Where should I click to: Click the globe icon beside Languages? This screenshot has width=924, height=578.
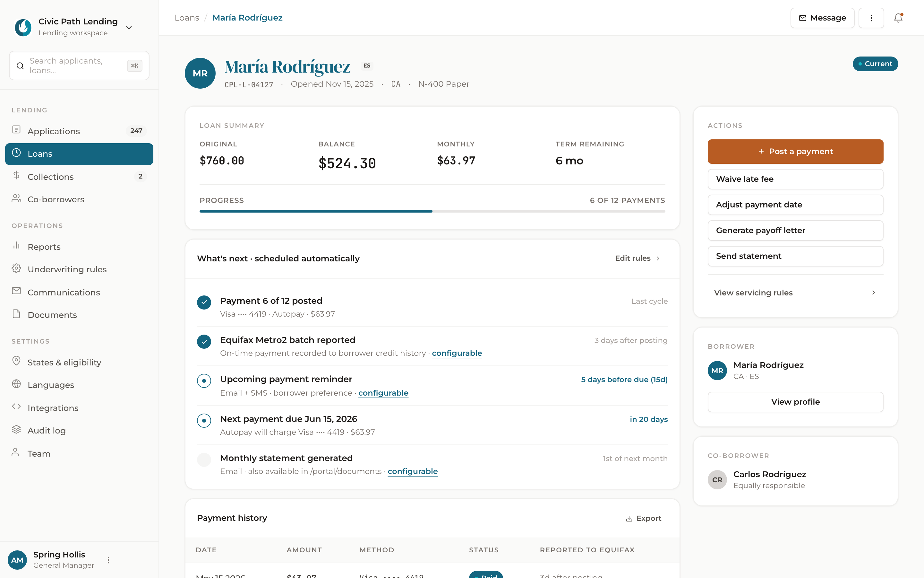(x=16, y=384)
